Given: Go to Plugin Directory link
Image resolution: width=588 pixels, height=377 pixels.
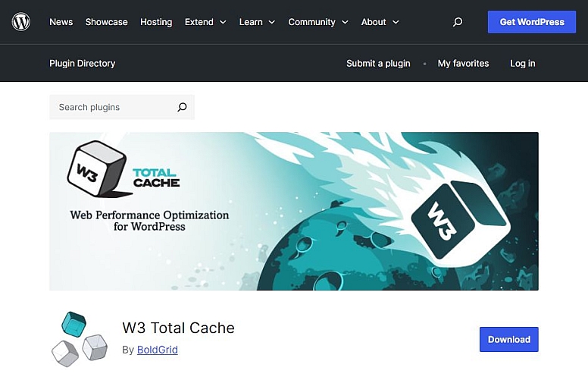Looking at the screenshot, I should click(x=82, y=63).
